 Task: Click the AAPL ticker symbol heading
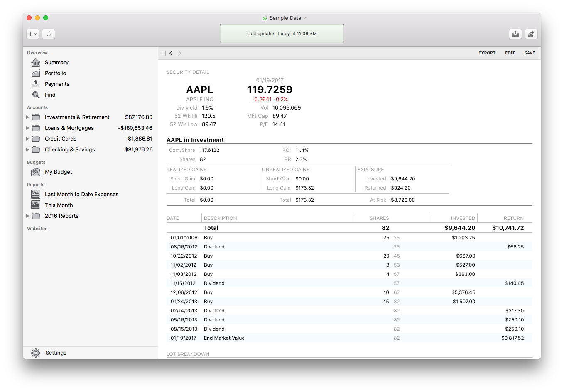pyautogui.click(x=200, y=90)
